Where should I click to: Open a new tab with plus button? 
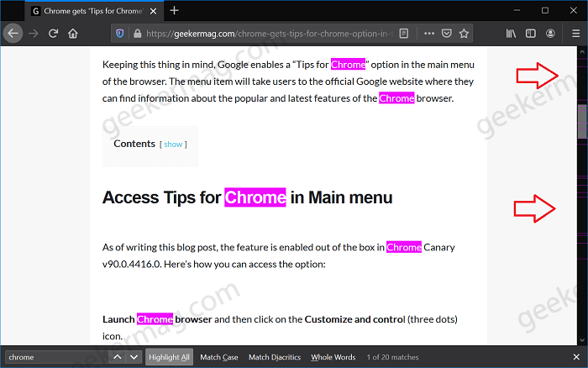click(174, 11)
